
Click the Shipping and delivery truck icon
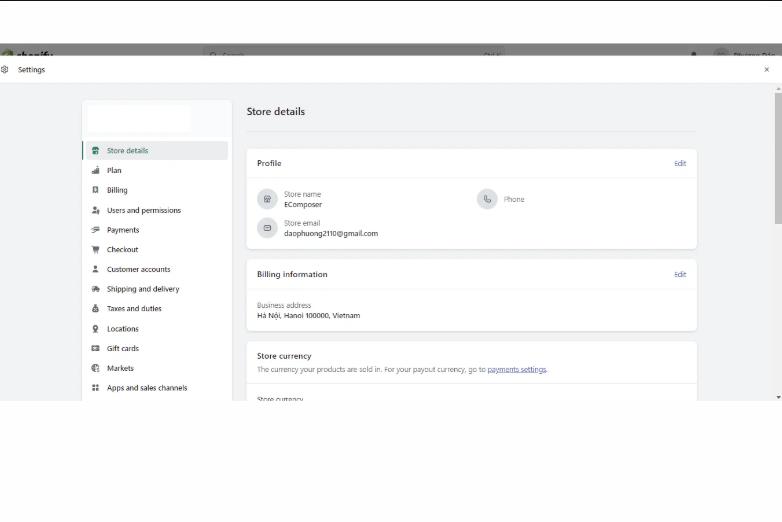pyautogui.click(x=95, y=289)
